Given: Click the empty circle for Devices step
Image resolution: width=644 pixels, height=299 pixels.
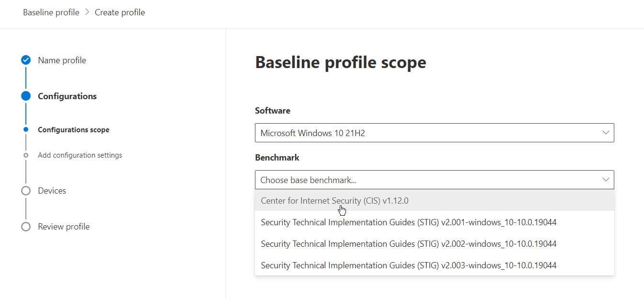Looking at the screenshot, I should (x=26, y=191).
